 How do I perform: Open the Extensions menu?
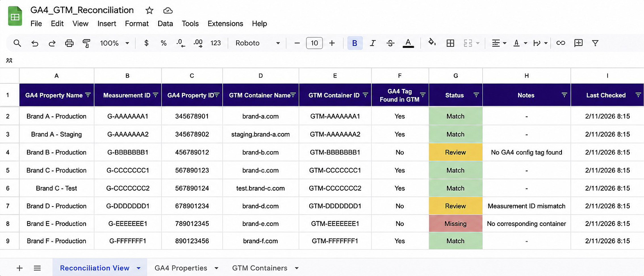tap(225, 24)
